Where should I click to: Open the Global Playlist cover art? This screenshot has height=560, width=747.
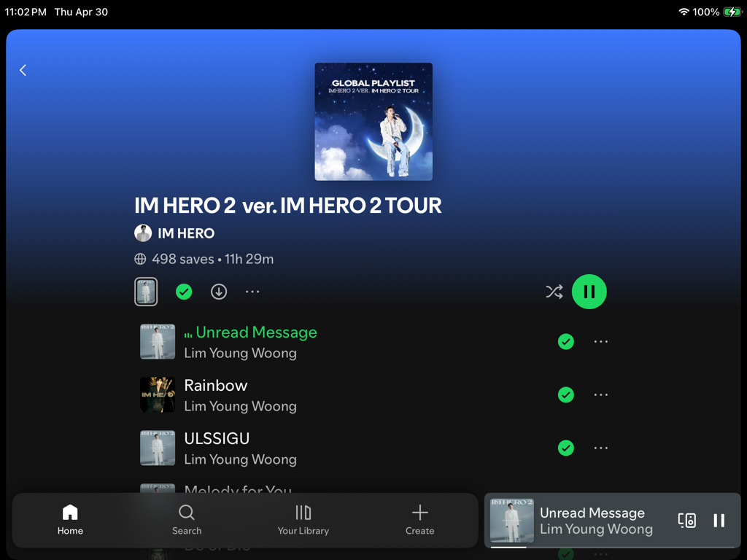[x=373, y=122]
